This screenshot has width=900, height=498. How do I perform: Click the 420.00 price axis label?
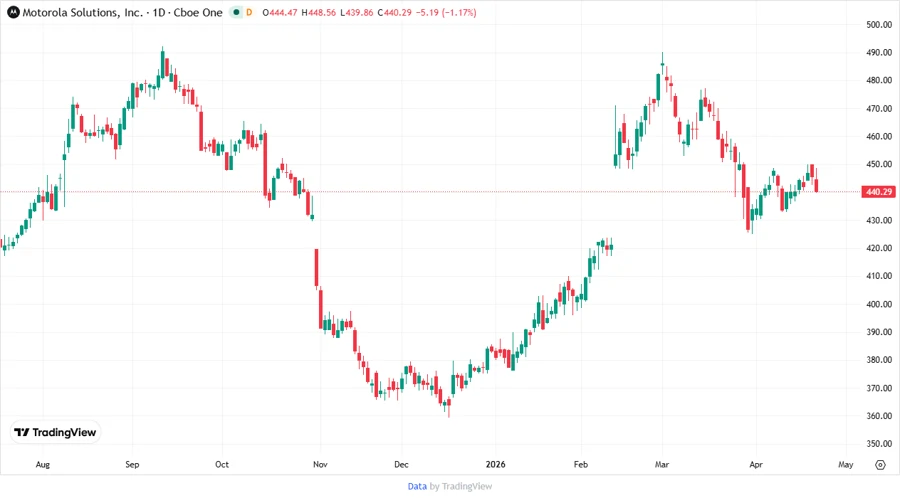pyautogui.click(x=879, y=248)
